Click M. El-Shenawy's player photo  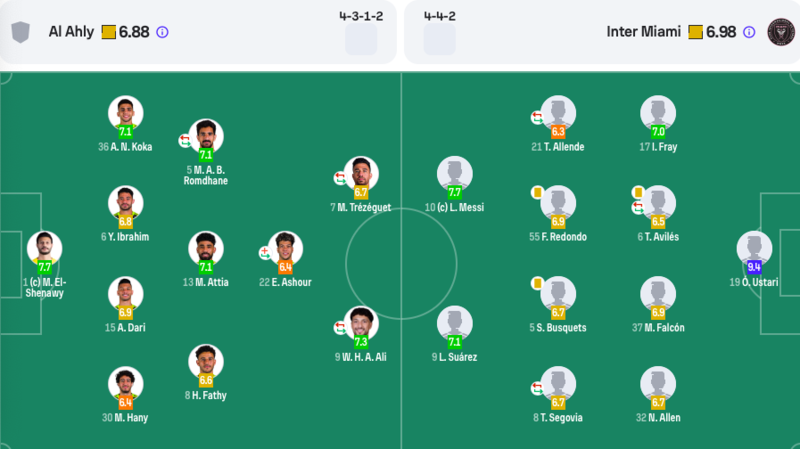tap(44, 248)
